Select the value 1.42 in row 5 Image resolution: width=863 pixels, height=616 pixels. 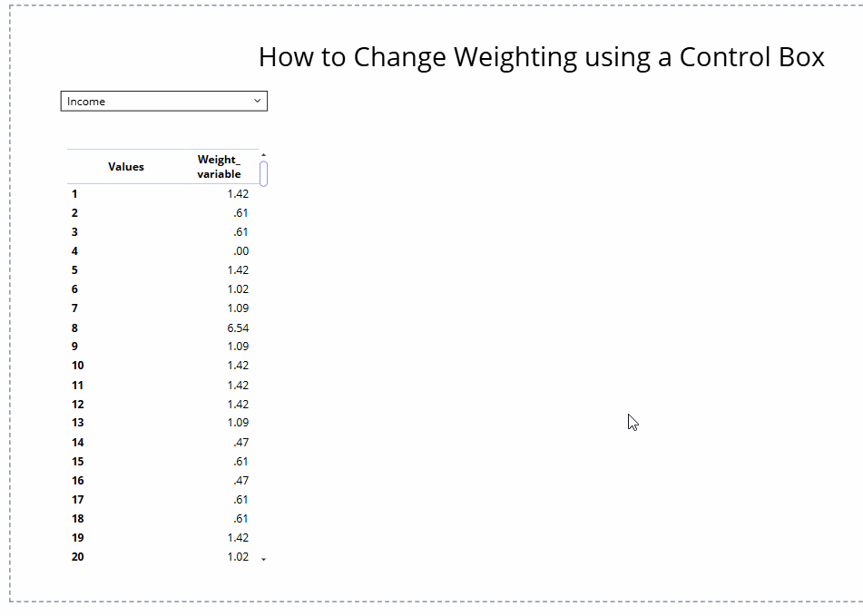point(238,269)
